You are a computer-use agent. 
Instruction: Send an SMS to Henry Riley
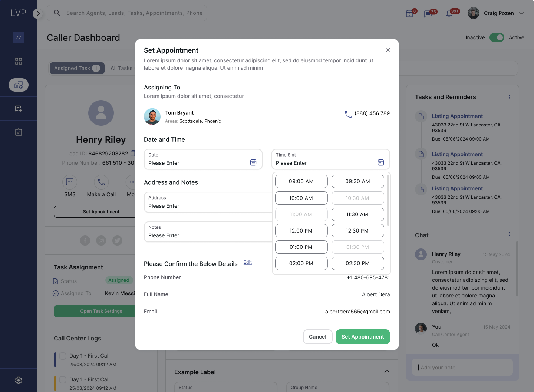pyautogui.click(x=70, y=182)
